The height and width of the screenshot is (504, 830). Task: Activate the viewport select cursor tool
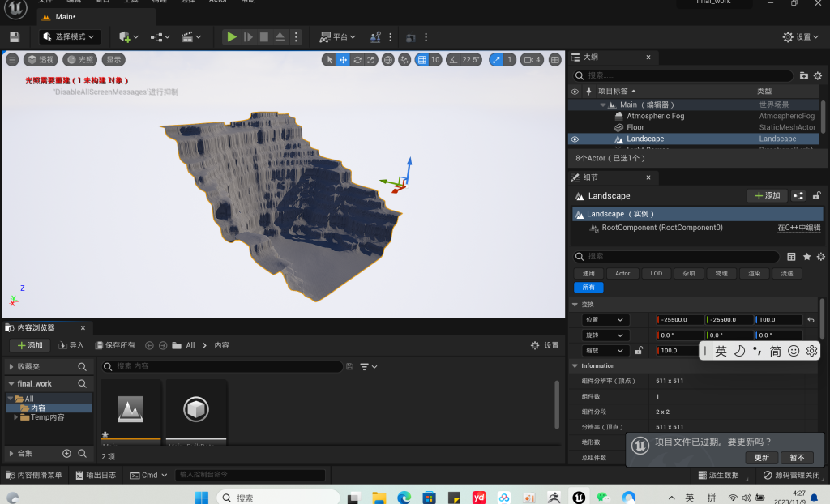pos(329,60)
